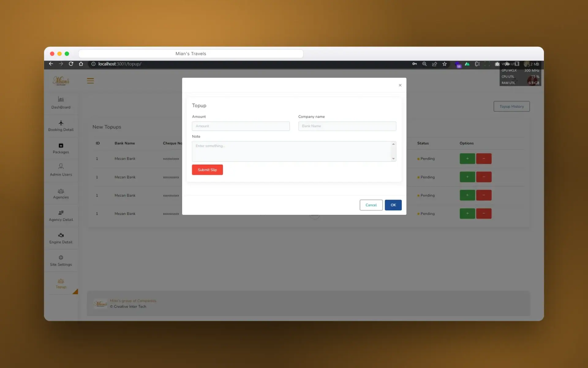The image size is (588, 368).
Task: Click the OK button
Action: point(393,205)
